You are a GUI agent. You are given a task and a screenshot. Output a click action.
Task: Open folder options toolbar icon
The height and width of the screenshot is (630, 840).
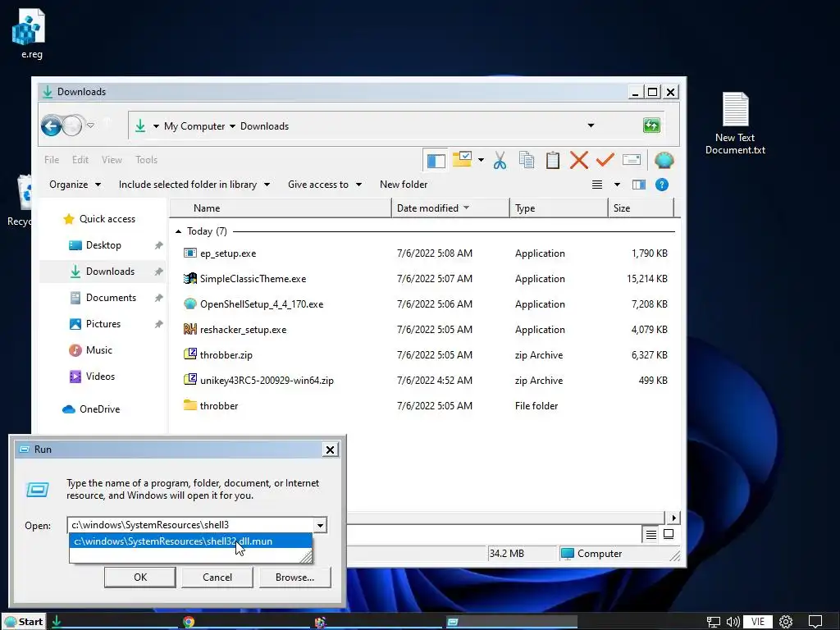coord(462,159)
